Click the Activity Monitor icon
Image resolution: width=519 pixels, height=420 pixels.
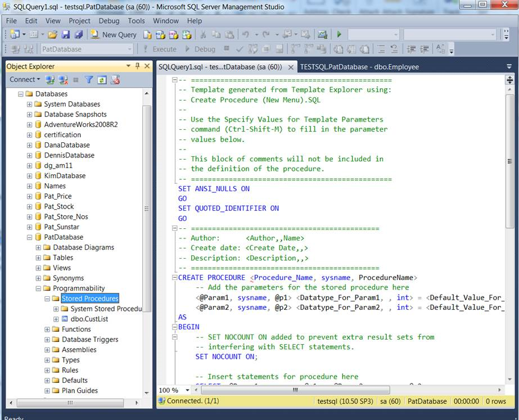[322, 34]
